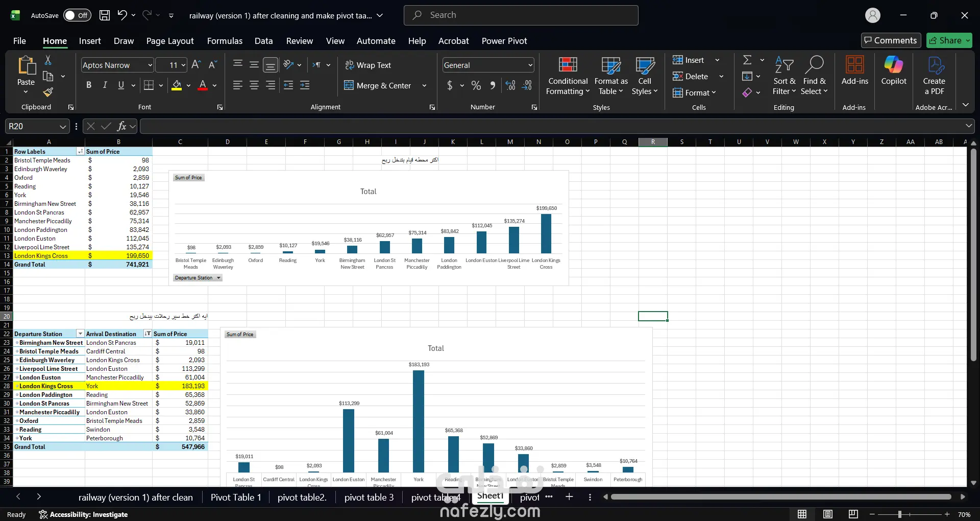This screenshot has width=980, height=521.
Task: Toggle Bottom Align button
Action: click(x=271, y=65)
